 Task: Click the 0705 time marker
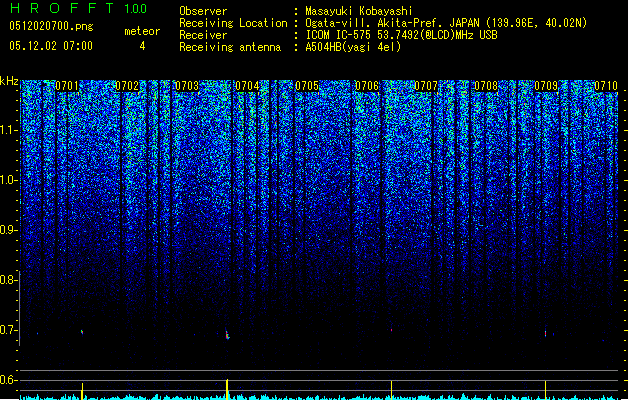307,86
